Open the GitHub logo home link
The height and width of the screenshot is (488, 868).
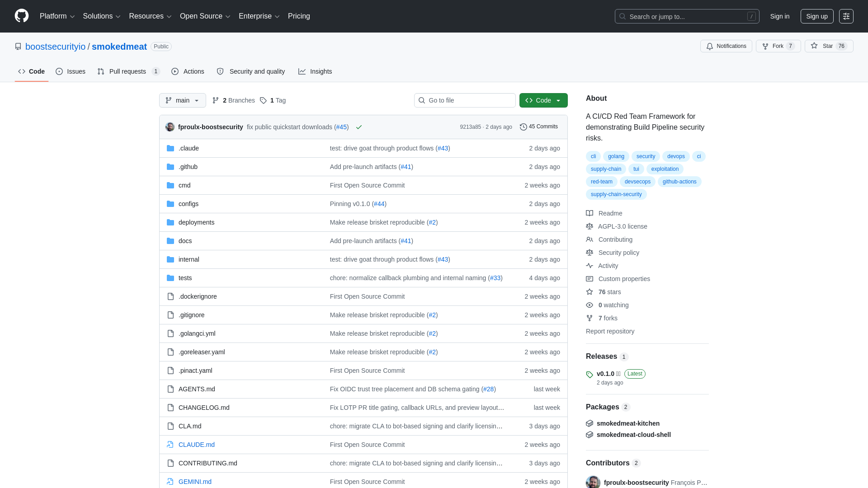(22, 16)
